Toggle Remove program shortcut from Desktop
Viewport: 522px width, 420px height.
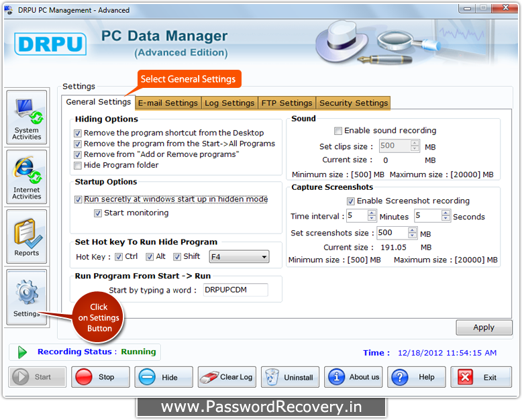pyautogui.click(x=78, y=134)
